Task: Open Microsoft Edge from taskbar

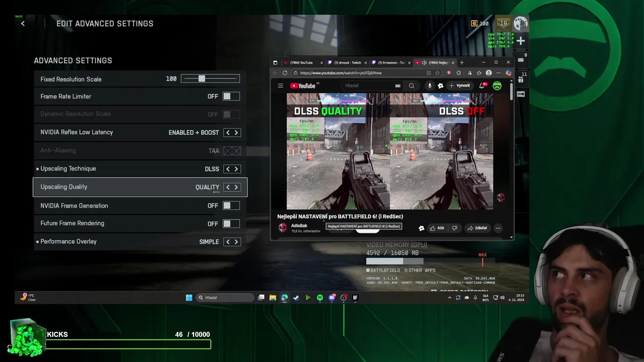Action: pyautogui.click(x=284, y=298)
